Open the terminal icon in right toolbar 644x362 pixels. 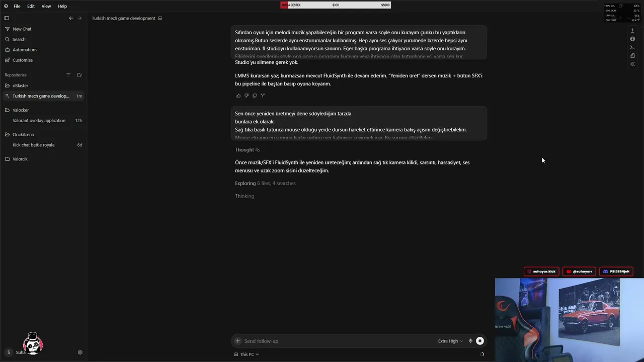click(x=632, y=47)
